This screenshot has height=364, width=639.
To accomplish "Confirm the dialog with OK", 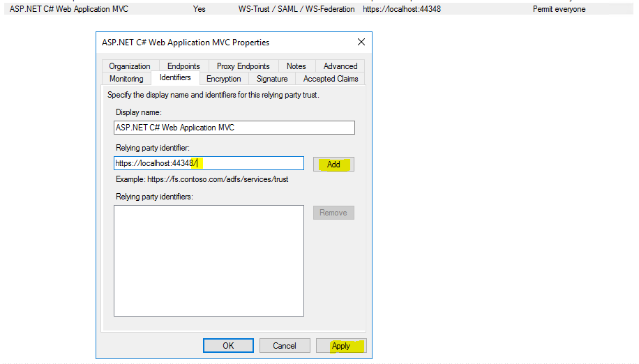I will click(x=228, y=346).
